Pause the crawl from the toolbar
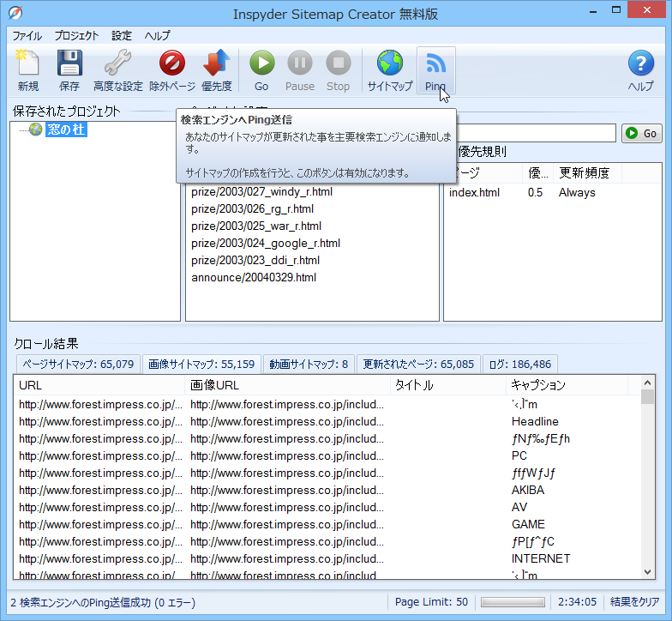Viewport: 672px width, 621px height. point(300,70)
